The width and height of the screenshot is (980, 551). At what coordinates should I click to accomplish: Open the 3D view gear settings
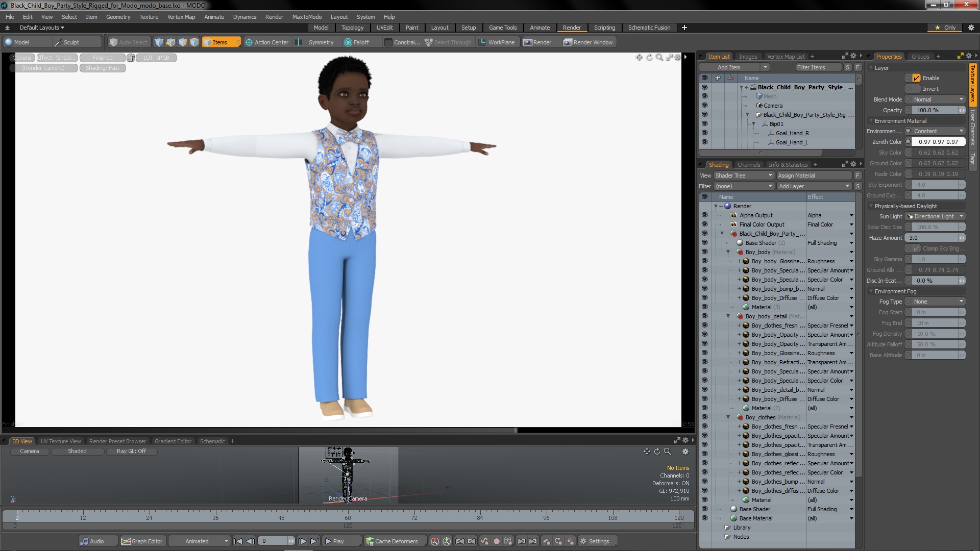[685, 452]
